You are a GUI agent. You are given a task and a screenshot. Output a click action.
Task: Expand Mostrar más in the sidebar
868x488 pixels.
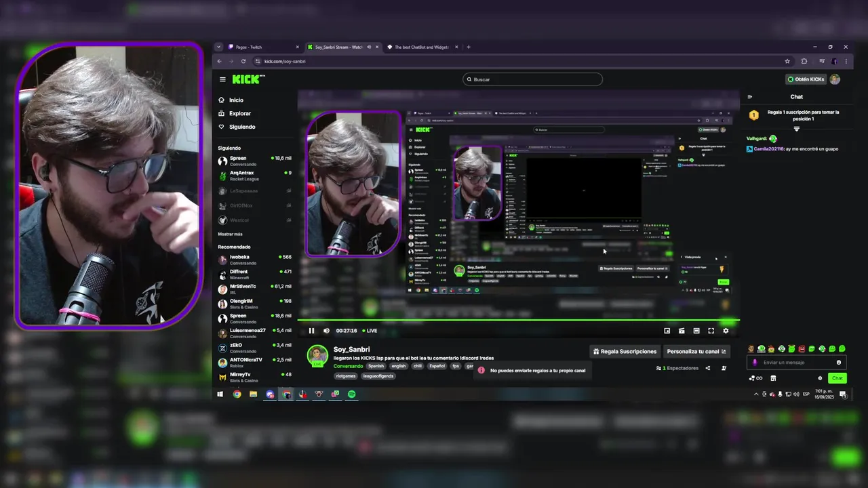click(x=230, y=234)
